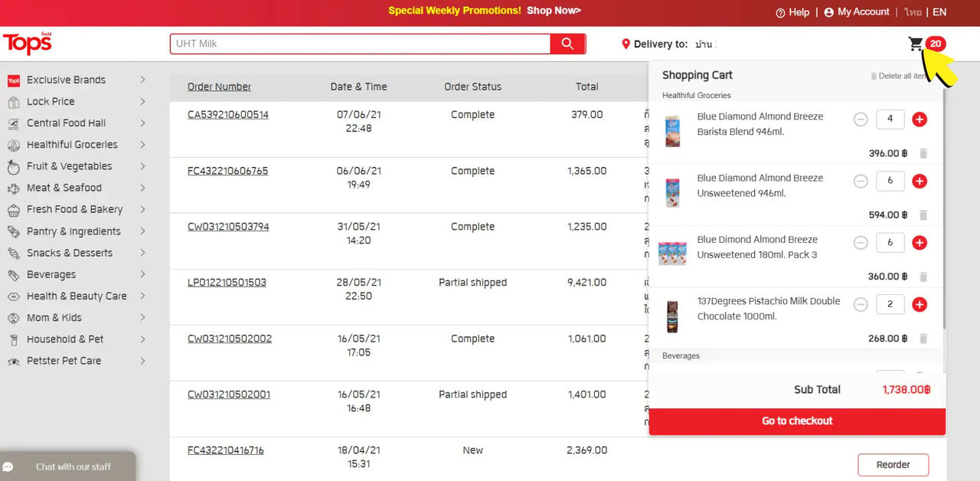Expand Healthiful Groceries chevron
Screen dimensions: 980x481
[x=143, y=144]
